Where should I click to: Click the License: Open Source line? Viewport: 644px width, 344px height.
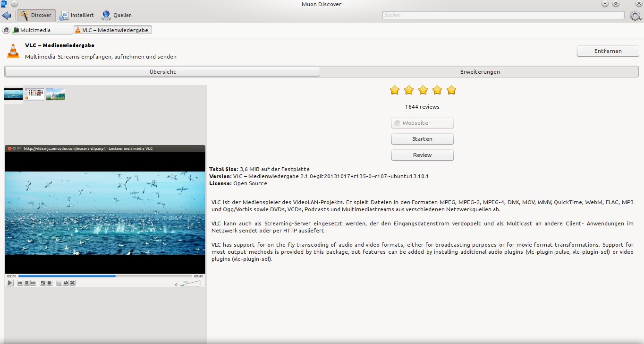tap(238, 183)
